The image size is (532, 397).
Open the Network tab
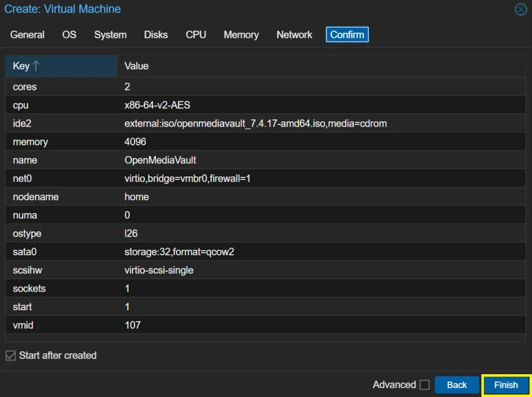[x=294, y=35]
